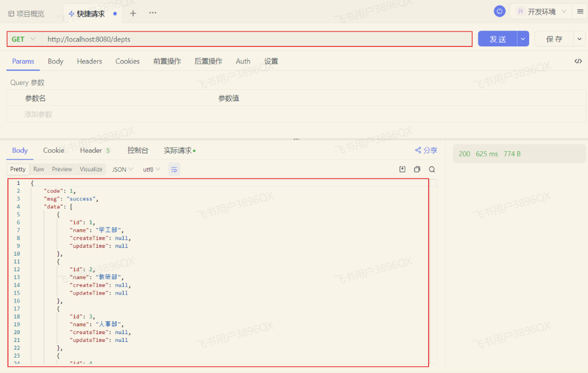The width and height of the screenshot is (588, 373).
Task: Click the copy response icon
Action: pos(417,169)
